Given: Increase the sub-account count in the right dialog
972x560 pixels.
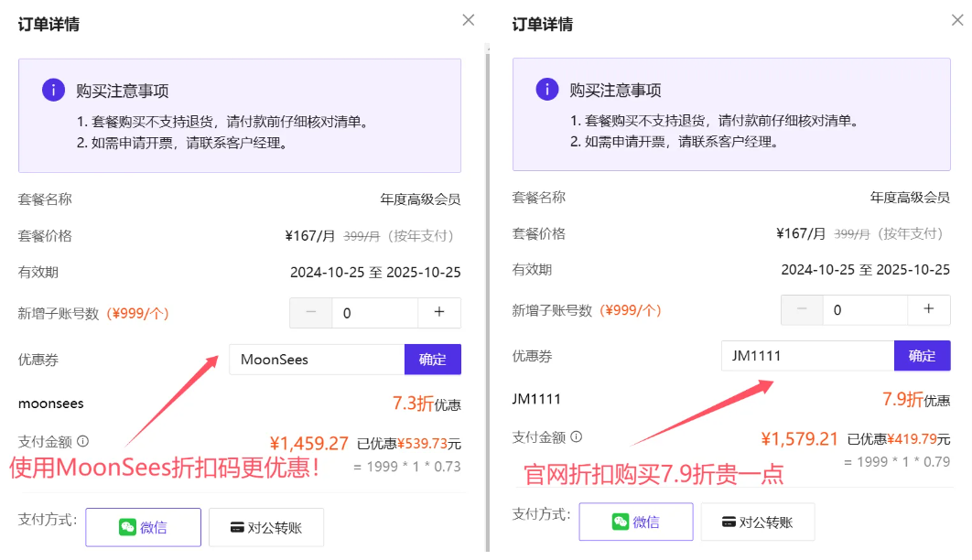Looking at the screenshot, I should (x=930, y=310).
